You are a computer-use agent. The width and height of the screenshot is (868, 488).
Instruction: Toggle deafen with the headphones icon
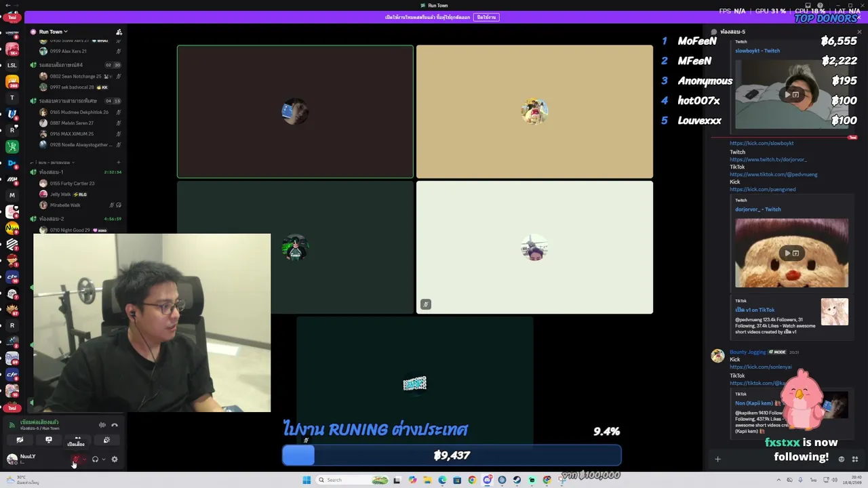tap(95, 460)
